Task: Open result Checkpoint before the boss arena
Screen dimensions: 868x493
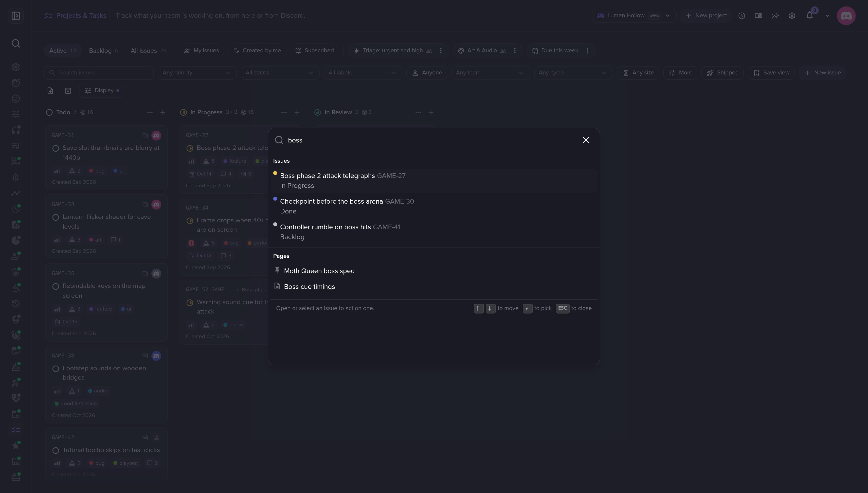Action: pyautogui.click(x=434, y=206)
